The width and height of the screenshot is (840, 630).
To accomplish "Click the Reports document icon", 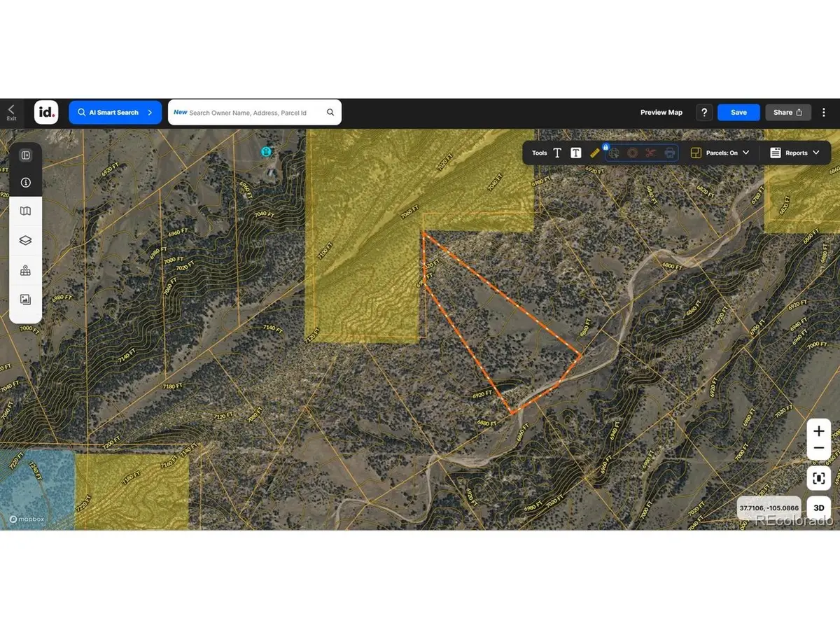I will tap(776, 153).
